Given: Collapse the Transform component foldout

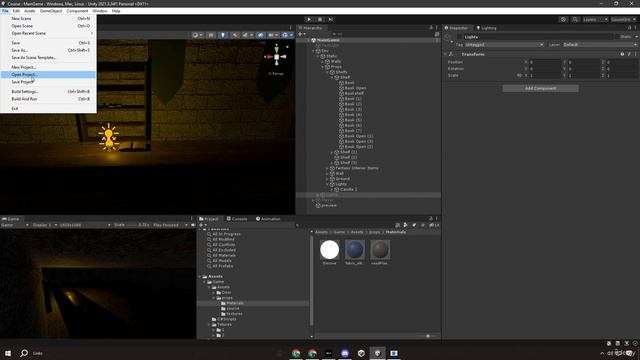Looking at the screenshot, I should click(x=445, y=54).
